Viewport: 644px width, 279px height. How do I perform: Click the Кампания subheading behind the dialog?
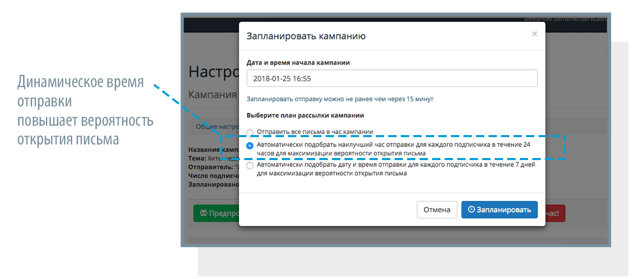click(x=213, y=95)
